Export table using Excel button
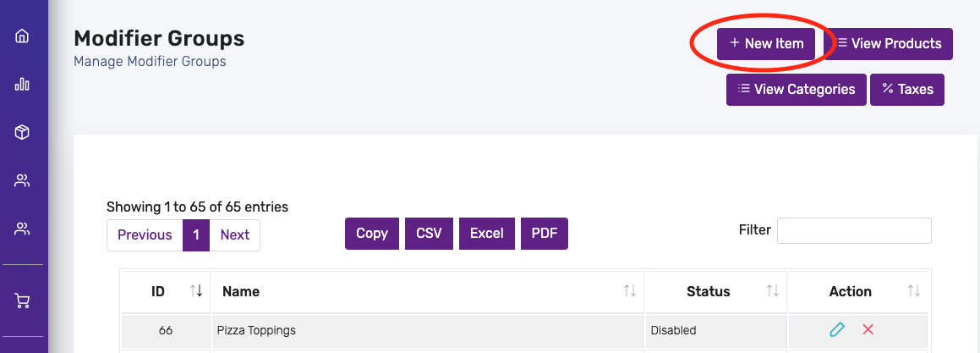 point(487,234)
